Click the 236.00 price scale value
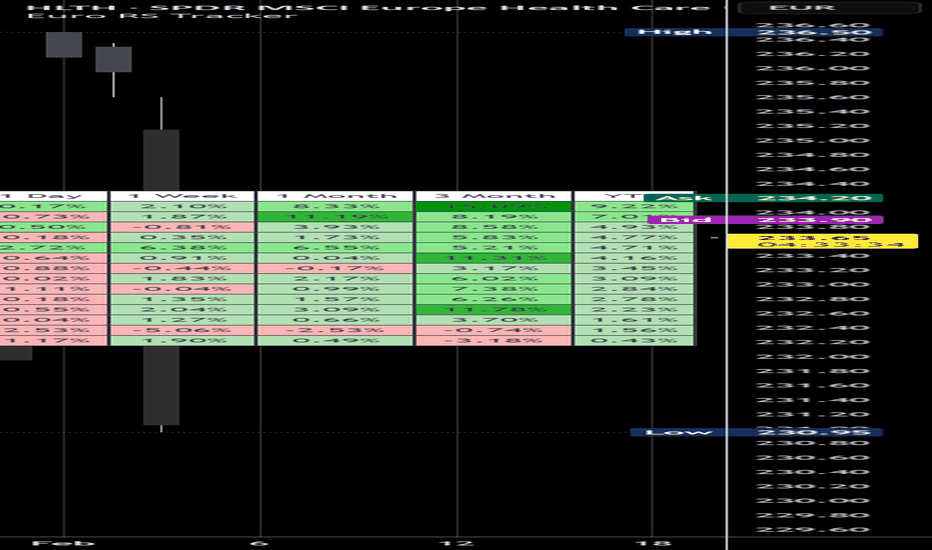The image size is (932, 550). pyautogui.click(x=813, y=68)
